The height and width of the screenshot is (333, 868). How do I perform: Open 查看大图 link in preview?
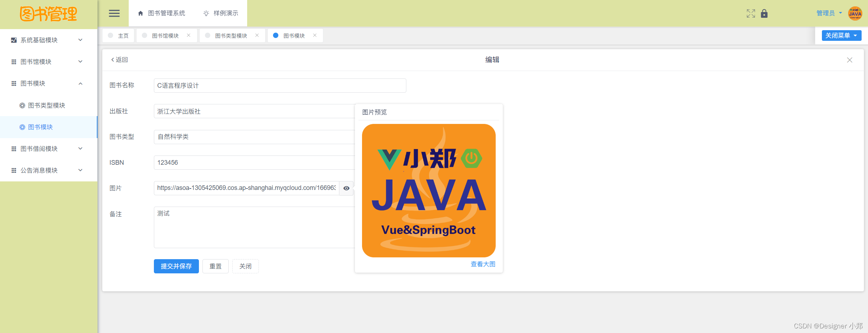tap(483, 264)
